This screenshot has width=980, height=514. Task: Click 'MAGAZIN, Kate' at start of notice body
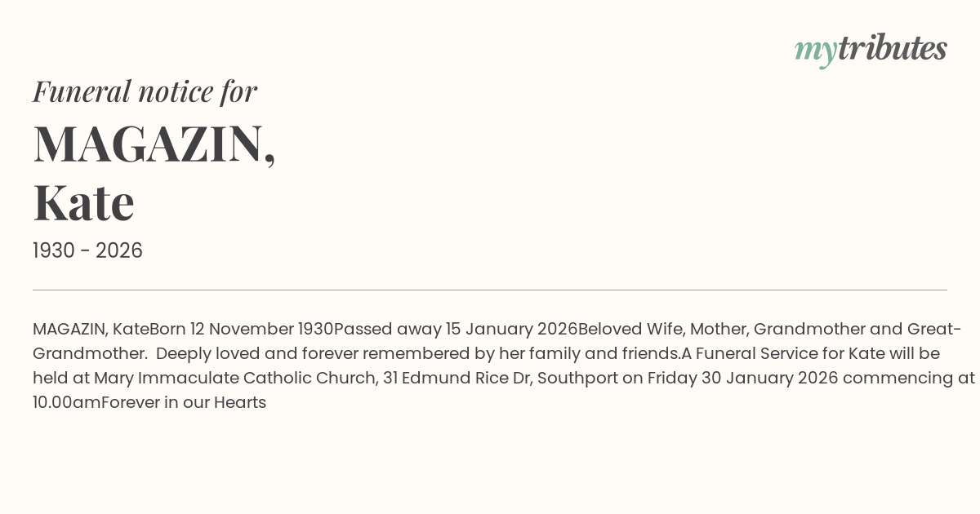[x=91, y=330]
